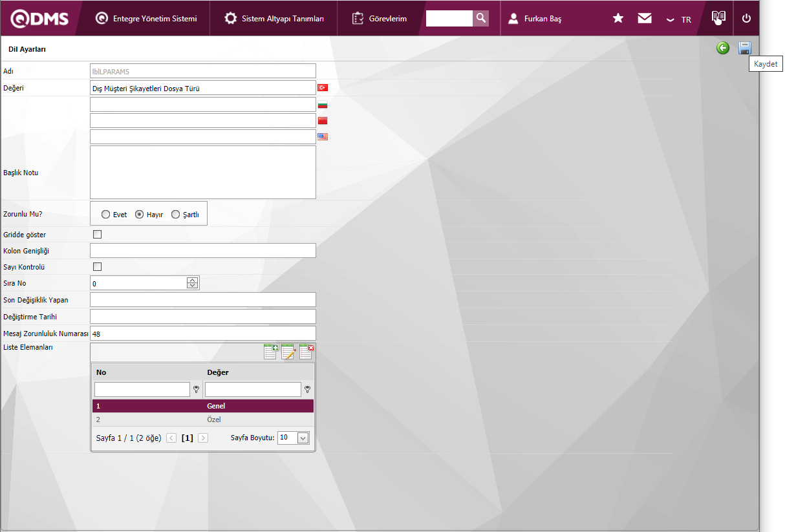
Task: Click the Turkish Değeri input field
Action: coord(203,88)
